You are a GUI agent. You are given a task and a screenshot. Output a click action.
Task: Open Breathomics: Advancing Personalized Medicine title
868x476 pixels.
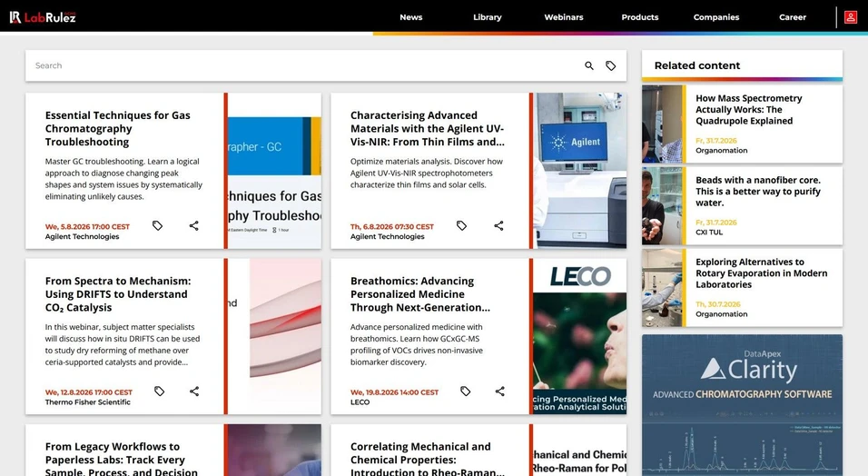(x=420, y=294)
